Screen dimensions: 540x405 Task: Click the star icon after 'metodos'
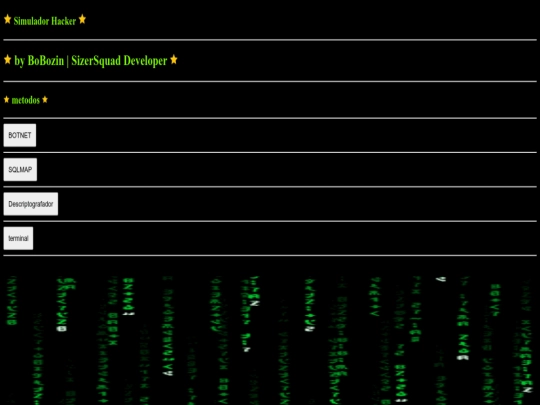pyautogui.click(x=45, y=100)
